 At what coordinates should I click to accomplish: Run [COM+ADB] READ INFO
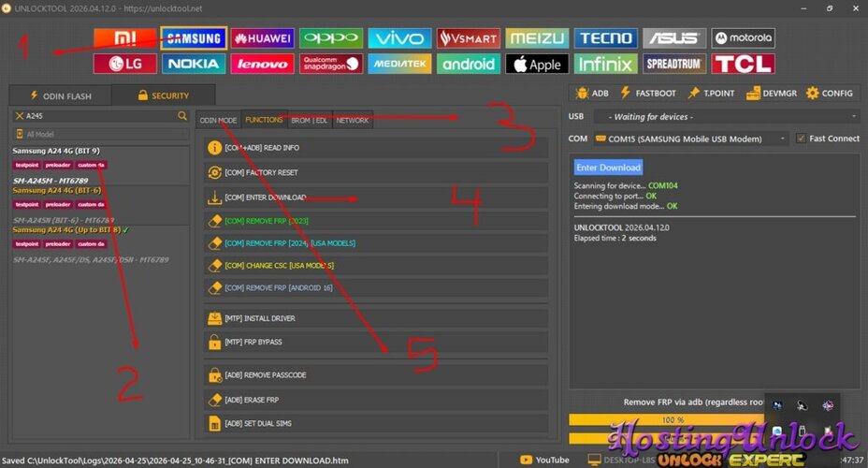coord(376,148)
